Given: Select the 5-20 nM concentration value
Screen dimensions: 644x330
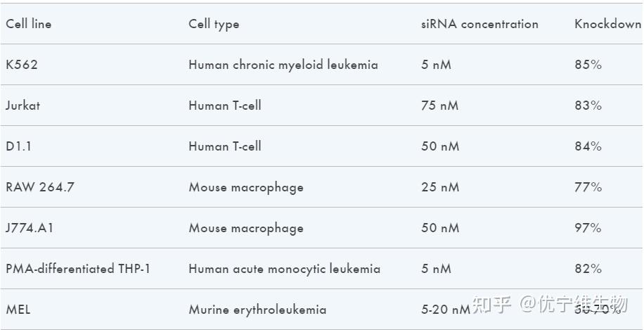Looking at the screenshot, I should (x=446, y=310).
